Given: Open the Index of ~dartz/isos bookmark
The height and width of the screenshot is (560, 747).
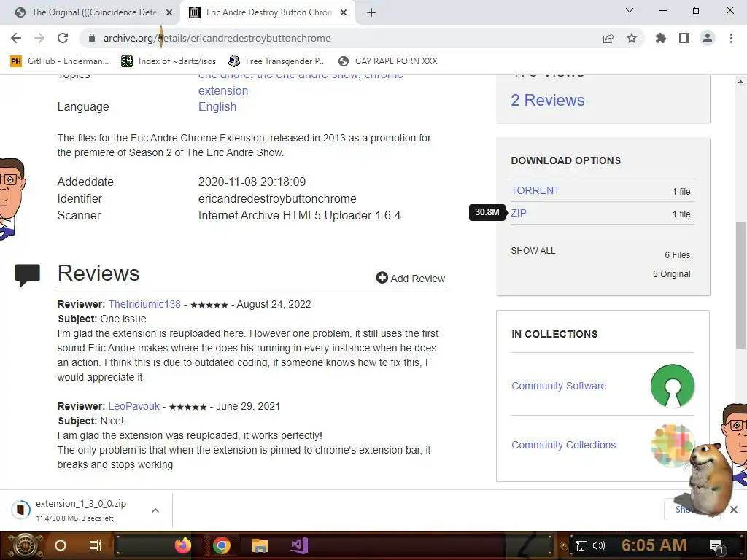Looking at the screenshot, I should (x=169, y=61).
